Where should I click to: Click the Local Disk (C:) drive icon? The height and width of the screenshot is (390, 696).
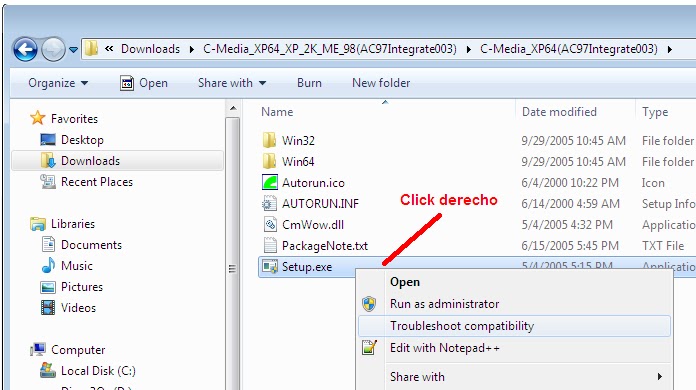(x=48, y=370)
